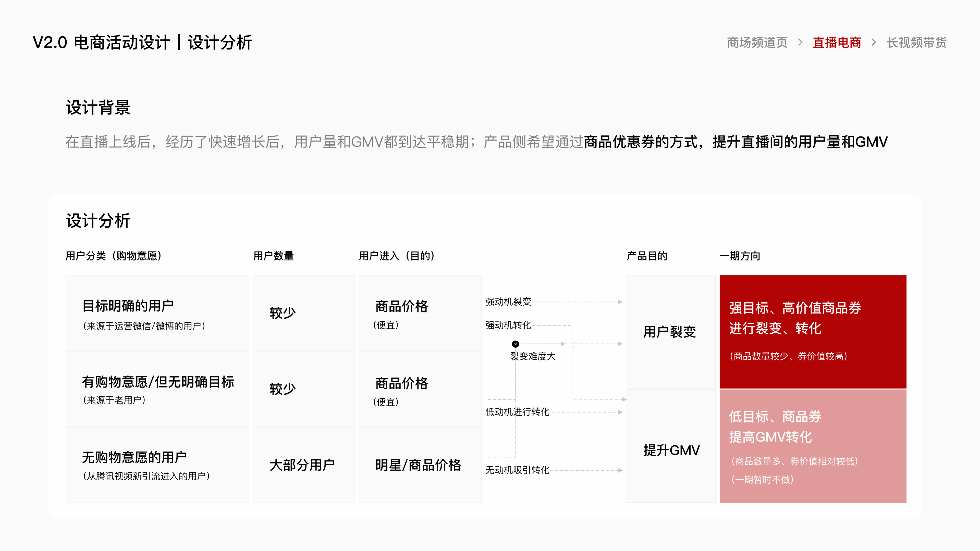980x551 pixels.
Task: Select the 无购物意愿的用户 cell
Action: click(157, 465)
